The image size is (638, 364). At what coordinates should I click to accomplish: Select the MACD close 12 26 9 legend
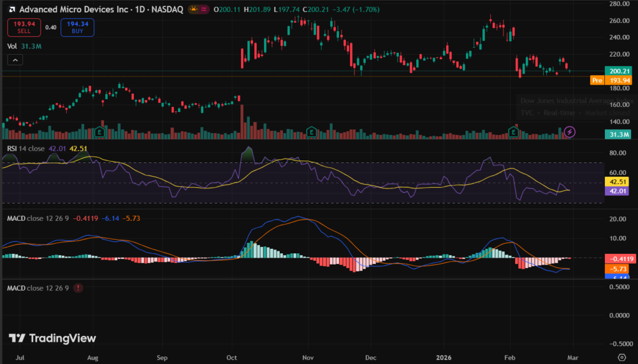37,218
